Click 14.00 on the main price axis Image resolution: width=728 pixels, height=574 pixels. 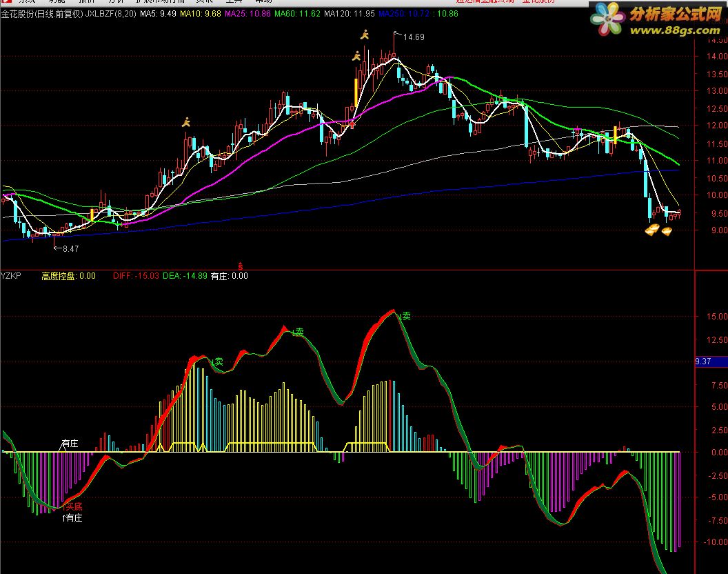(717, 57)
